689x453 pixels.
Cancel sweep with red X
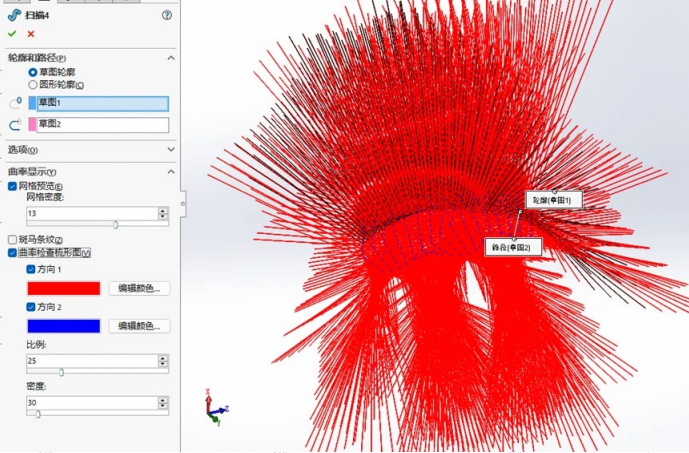tap(31, 34)
